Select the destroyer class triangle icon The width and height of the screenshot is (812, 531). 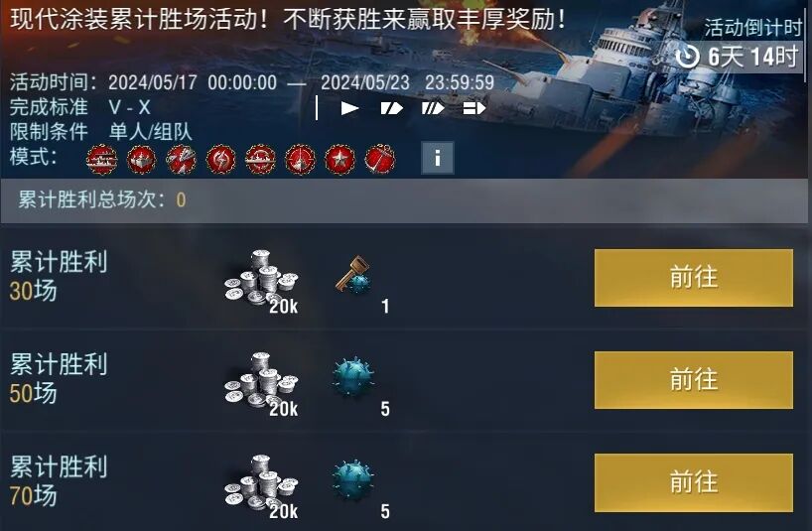[349, 108]
